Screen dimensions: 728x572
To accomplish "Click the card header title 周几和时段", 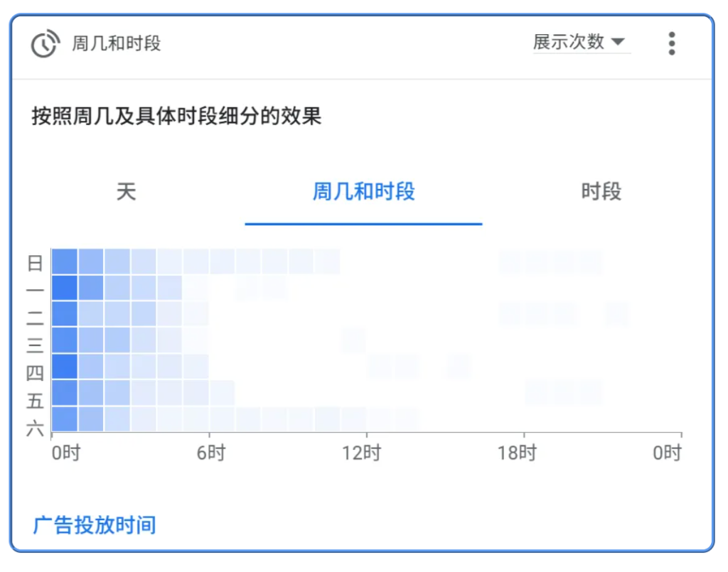I will point(117,43).
